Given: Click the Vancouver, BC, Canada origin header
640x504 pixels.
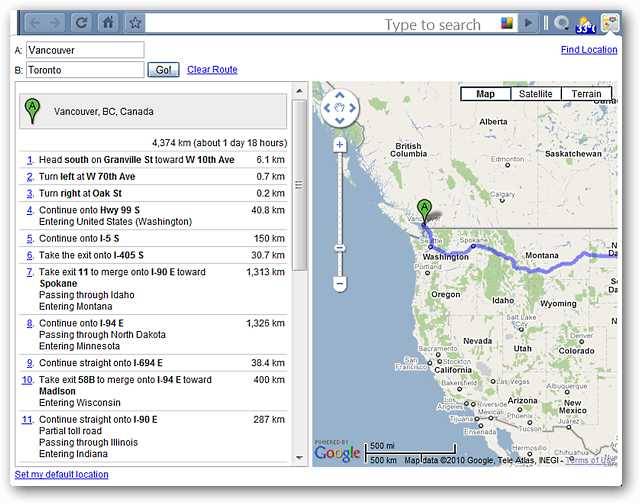Looking at the screenshot, I should (153, 111).
